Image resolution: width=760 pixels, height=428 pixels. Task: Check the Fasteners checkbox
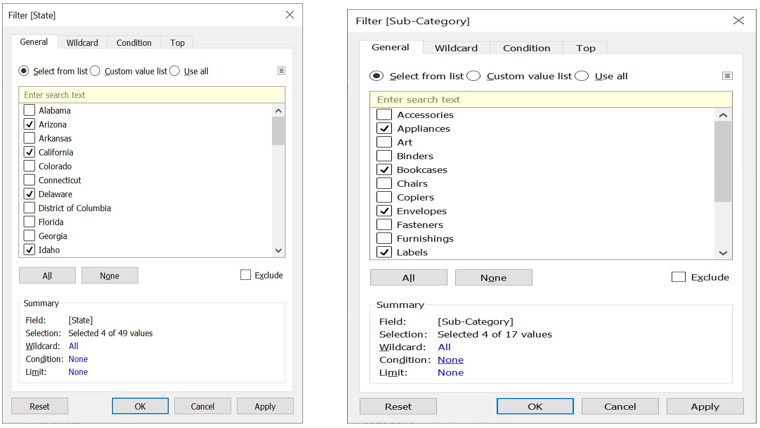pyautogui.click(x=384, y=224)
